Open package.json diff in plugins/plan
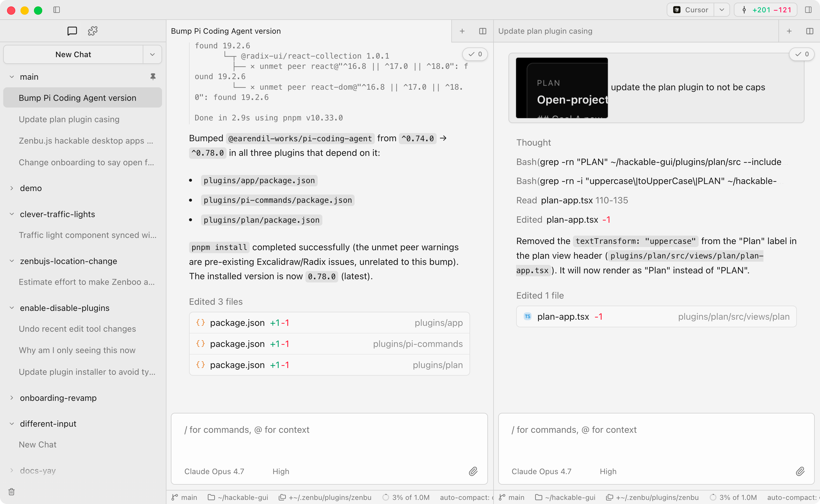 pos(329,365)
